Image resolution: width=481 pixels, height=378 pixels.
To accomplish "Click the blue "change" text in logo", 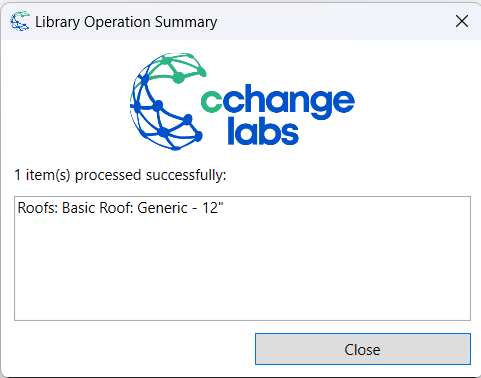I will coord(288,101).
